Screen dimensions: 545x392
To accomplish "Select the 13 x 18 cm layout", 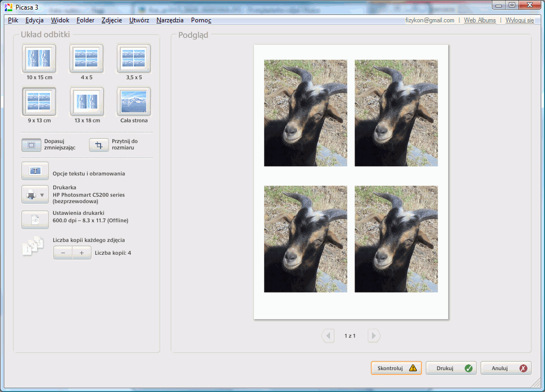I will coord(86,102).
